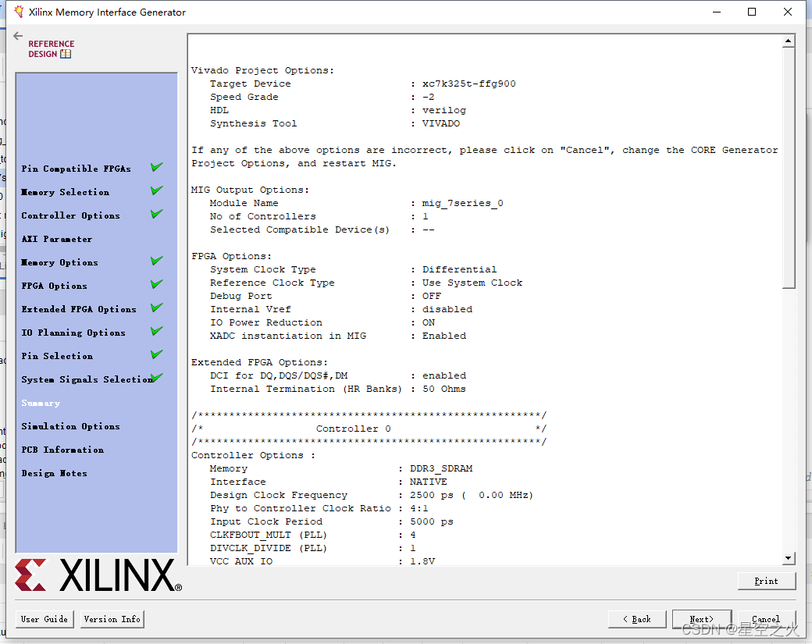Click Input Clock Period value 5000 ps
The width and height of the screenshot is (812, 644).
431,521
